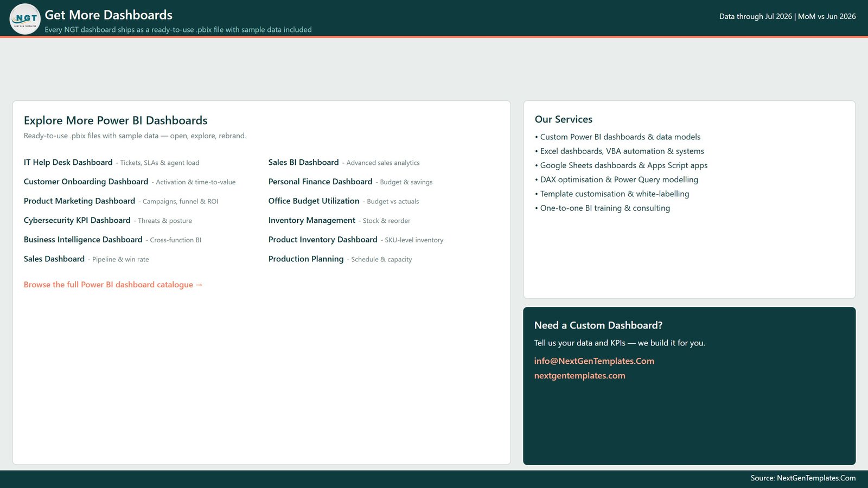This screenshot has width=868, height=488.
Task: Click the 'Activation & time-to-value' description
Action: [196, 182]
